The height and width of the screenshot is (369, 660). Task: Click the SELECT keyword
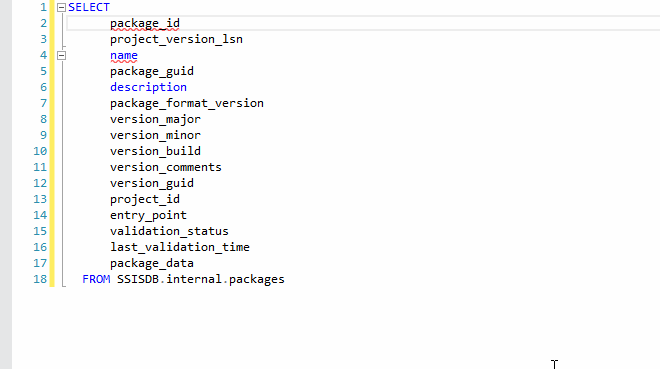[89, 8]
